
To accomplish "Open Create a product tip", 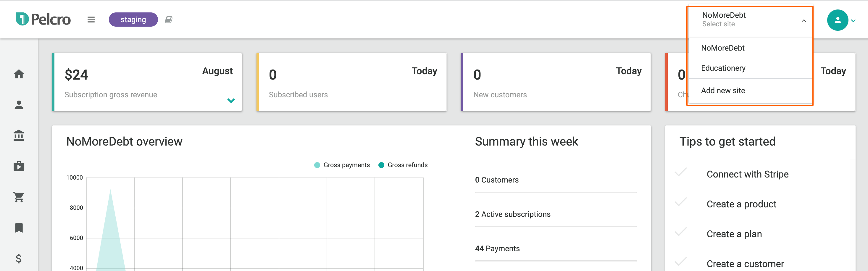I will tap(741, 204).
